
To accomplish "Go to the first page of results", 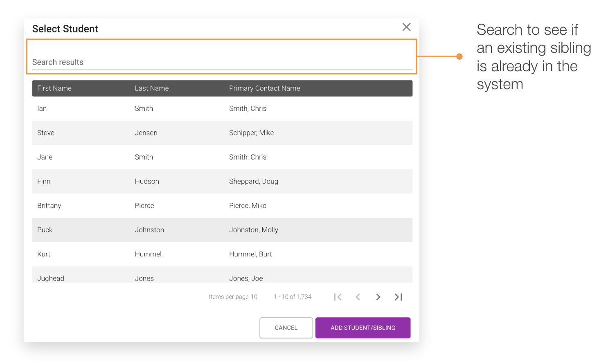I will (337, 297).
